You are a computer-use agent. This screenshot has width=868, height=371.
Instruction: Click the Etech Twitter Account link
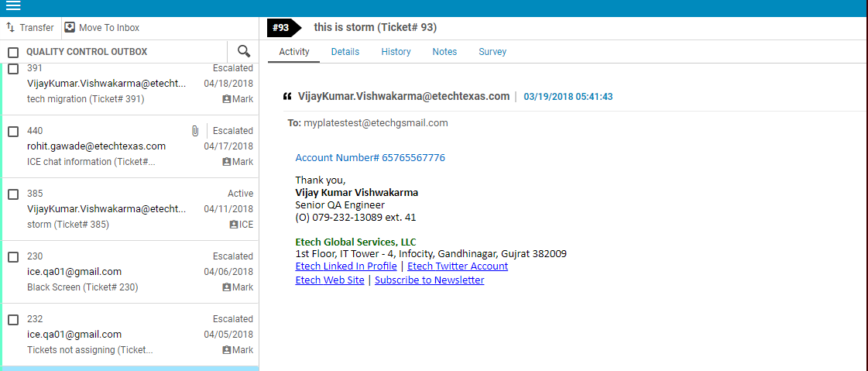pyautogui.click(x=458, y=266)
